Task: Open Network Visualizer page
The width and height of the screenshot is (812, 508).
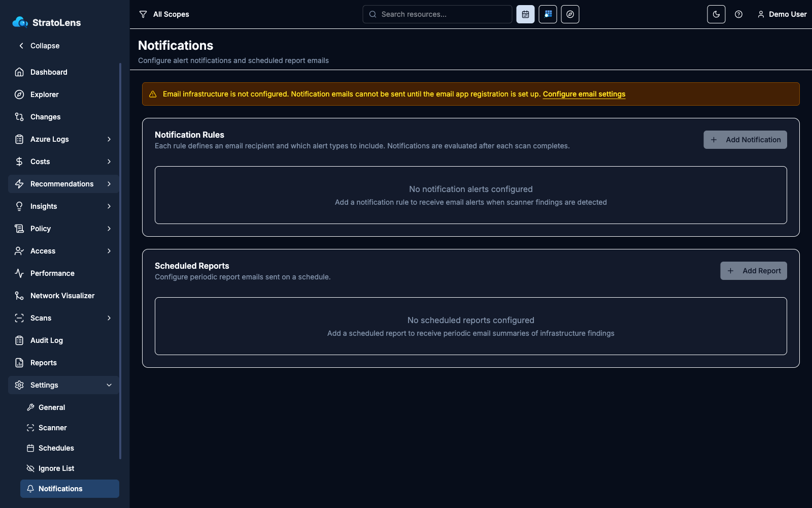Action: point(63,296)
